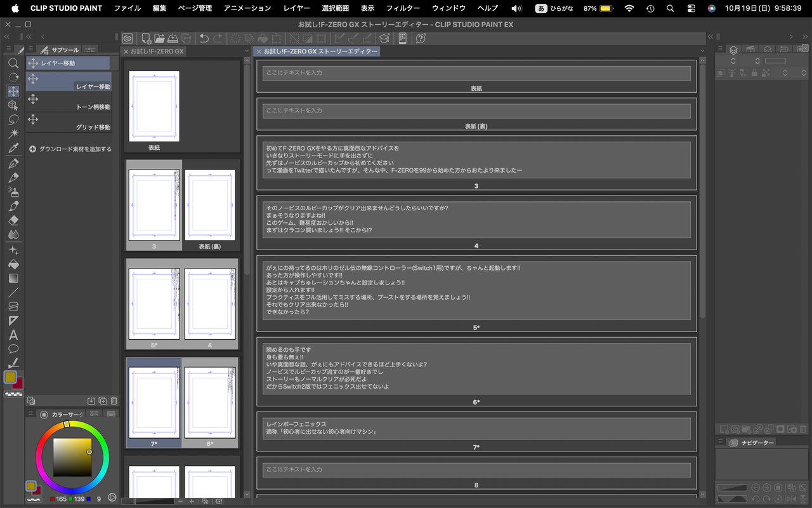Open the ファイル menu

tap(128, 8)
